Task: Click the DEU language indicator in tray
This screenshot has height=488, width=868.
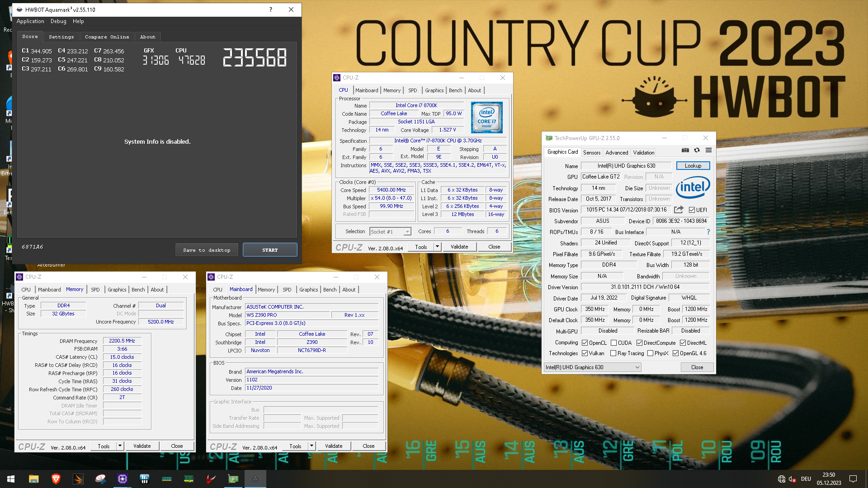Action: pyautogui.click(x=806, y=479)
